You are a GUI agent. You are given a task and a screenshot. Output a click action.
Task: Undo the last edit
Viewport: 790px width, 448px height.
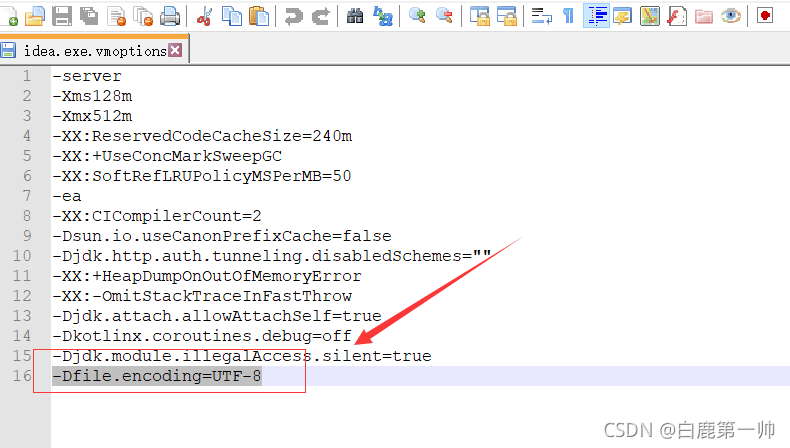[293, 16]
